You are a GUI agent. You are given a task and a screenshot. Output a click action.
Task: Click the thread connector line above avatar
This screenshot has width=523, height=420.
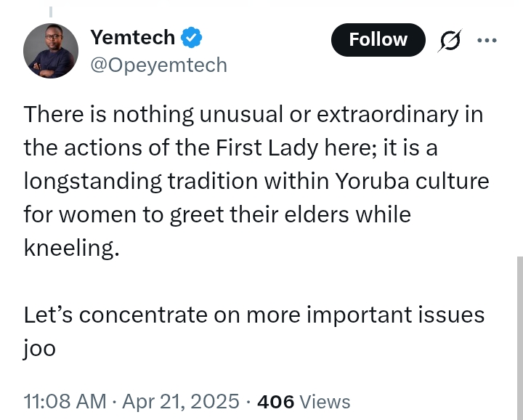[x=51, y=12]
